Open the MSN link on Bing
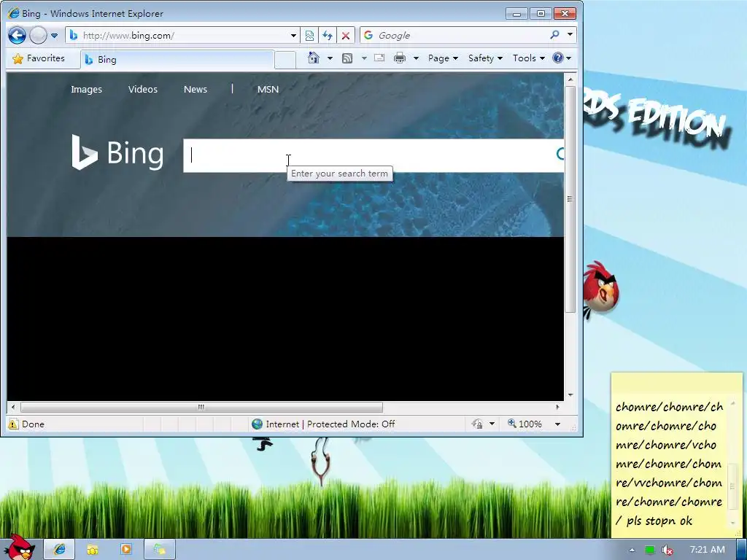 (x=268, y=89)
